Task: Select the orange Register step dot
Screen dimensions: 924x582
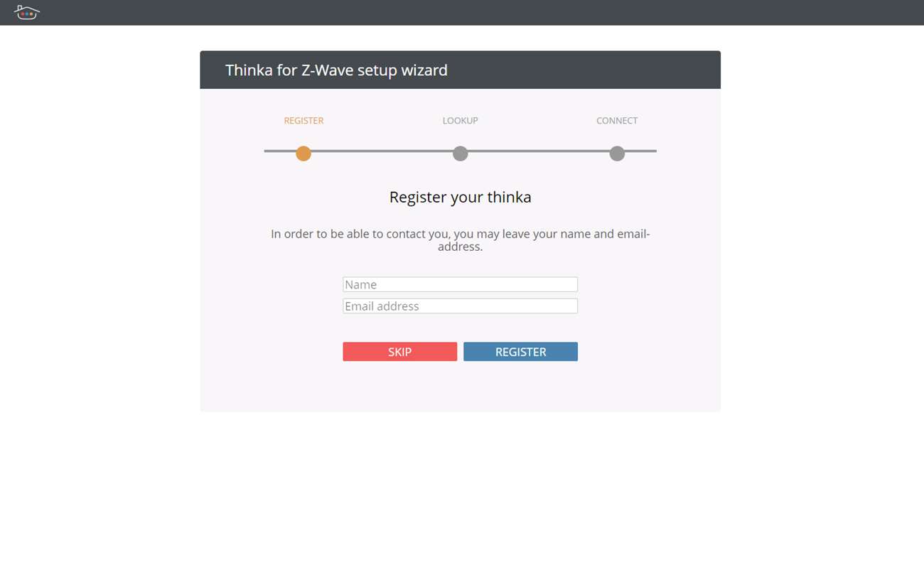Action: [303, 153]
